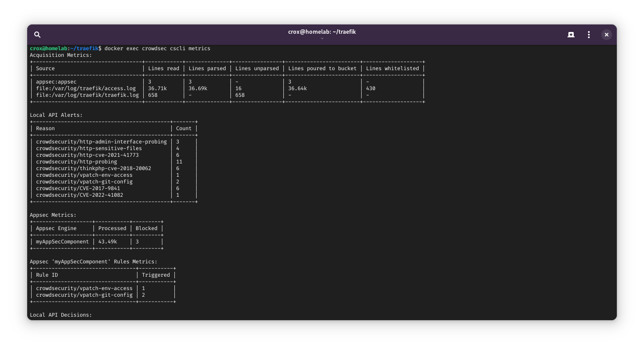
Task: Select crowdsecurity/CVE-2017-9841 row
Action: [78, 188]
